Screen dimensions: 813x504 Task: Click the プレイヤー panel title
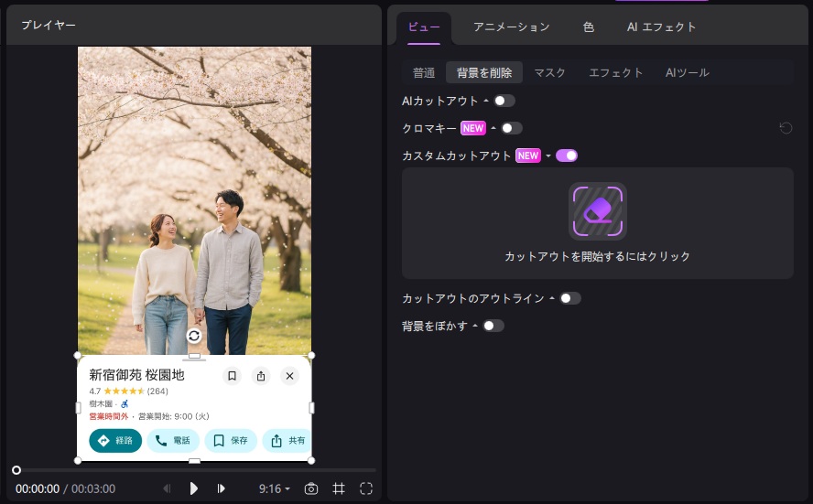tap(49, 25)
